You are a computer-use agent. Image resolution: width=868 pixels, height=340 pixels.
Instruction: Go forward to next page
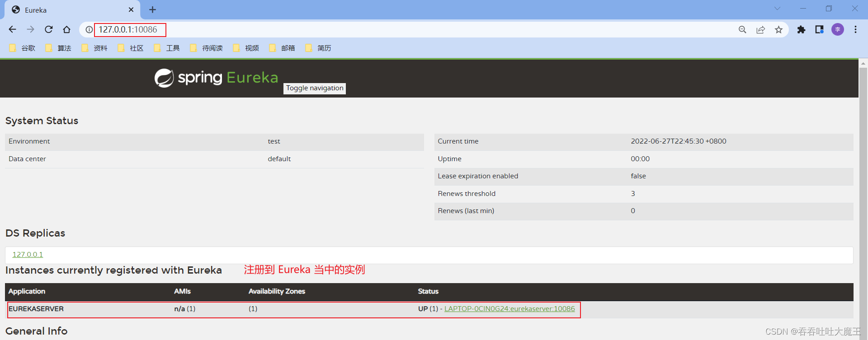point(30,29)
